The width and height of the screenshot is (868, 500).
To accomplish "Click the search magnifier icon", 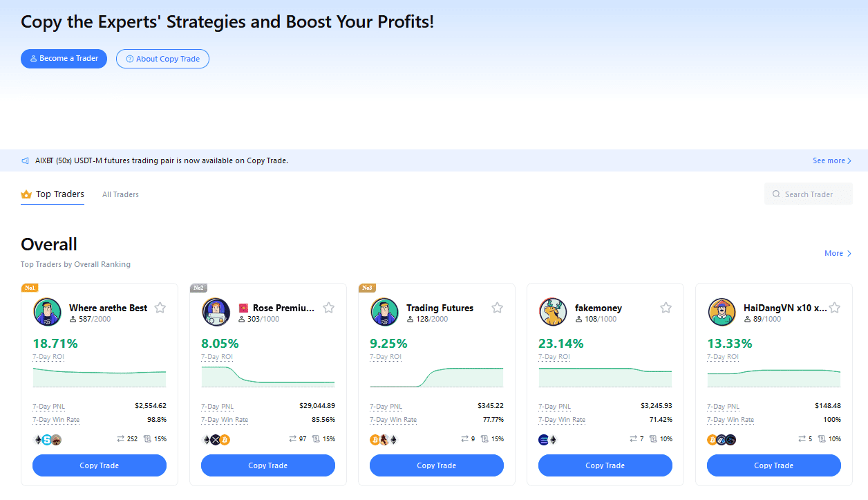I will pyautogui.click(x=776, y=194).
